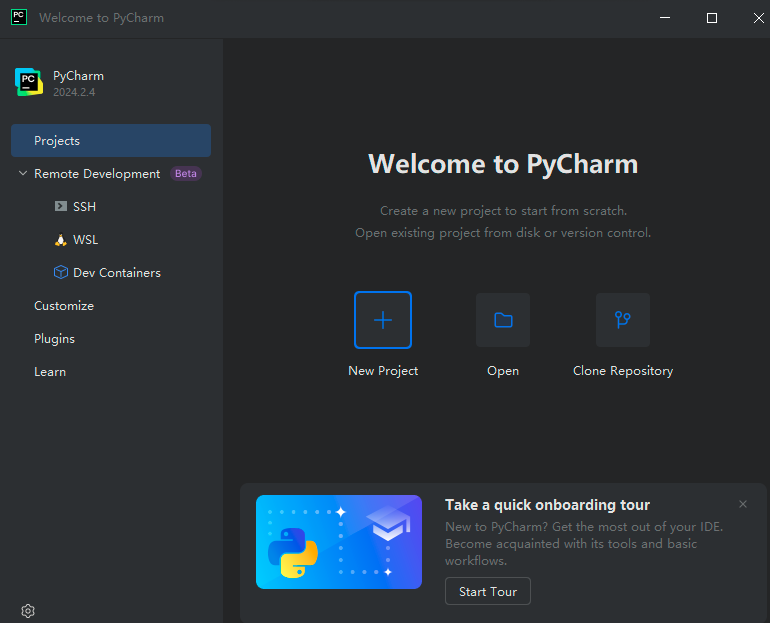Collapse the Remote Development section
Screen dimensions: 770x623
point(23,173)
